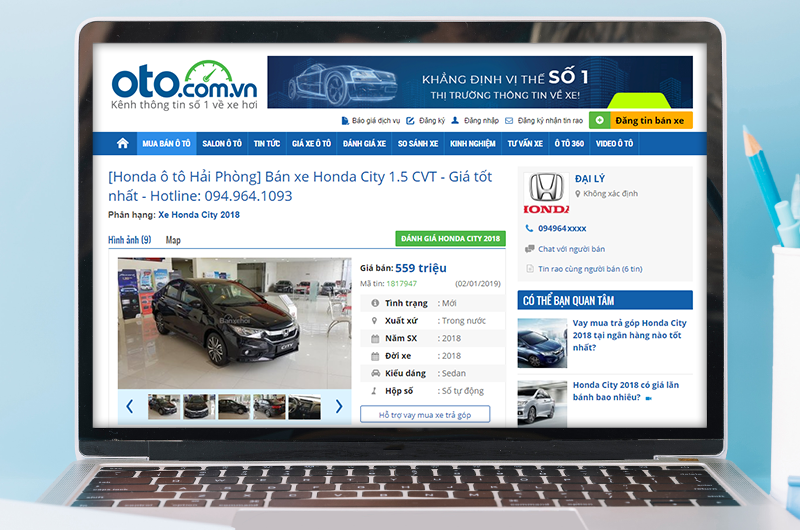This screenshot has height=530, width=800.
Task: Open the SALON Ô TÔ menu
Action: pos(222,144)
